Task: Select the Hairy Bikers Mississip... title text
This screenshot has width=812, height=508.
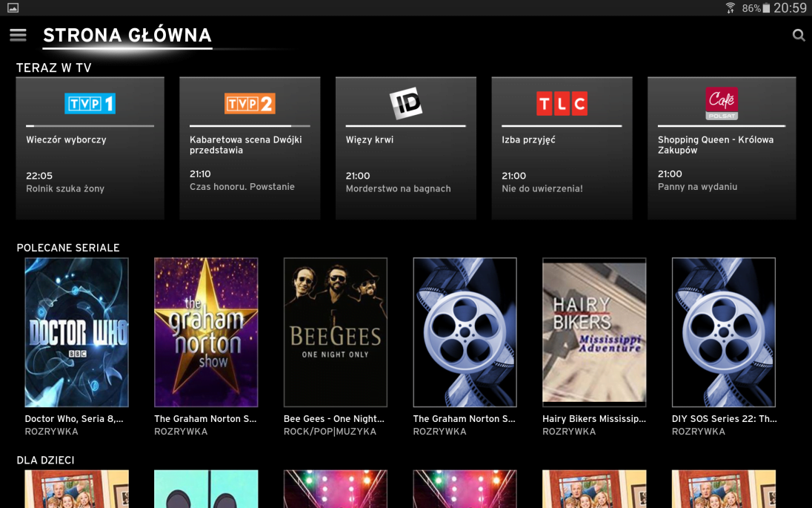Action: [x=594, y=419]
